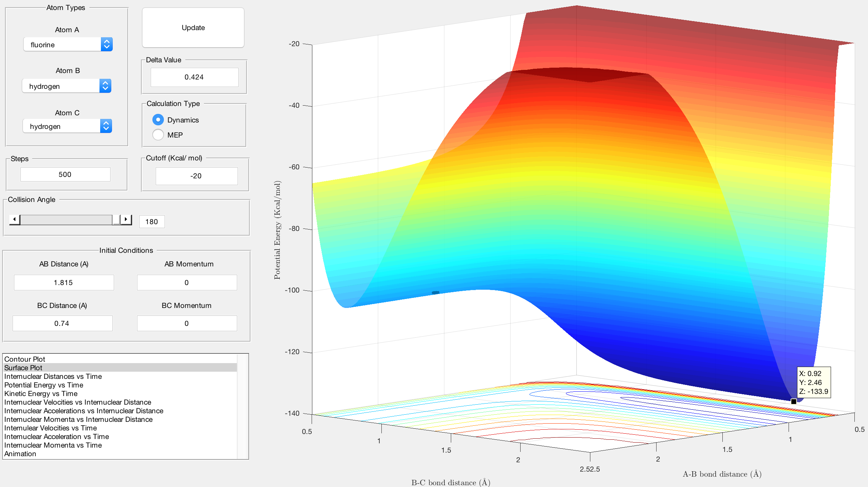Select the MEP calculation type
The image size is (868, 487).
pos(168,135)
